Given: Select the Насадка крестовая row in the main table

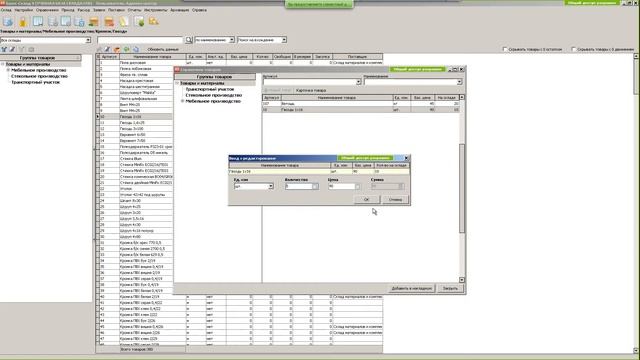Looking at the screenshot, I should (x=135, y=81).
